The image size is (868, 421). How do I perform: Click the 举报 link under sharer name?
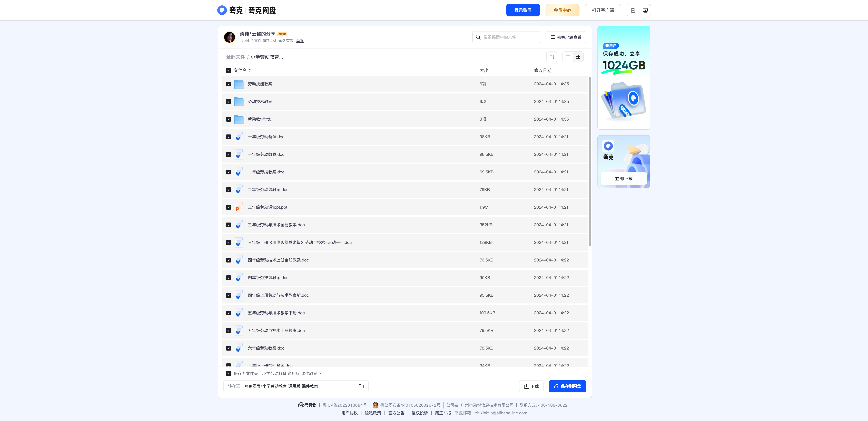pos(300,41)
